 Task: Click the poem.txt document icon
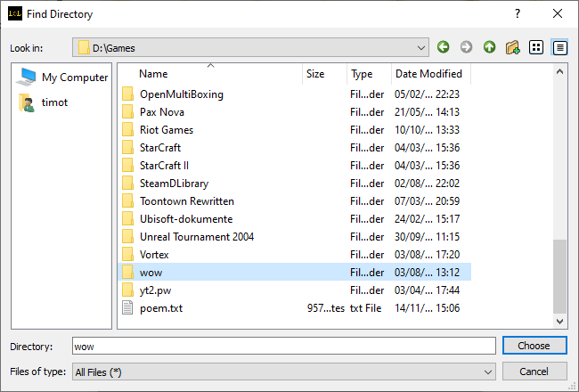(x=127, y=307)
